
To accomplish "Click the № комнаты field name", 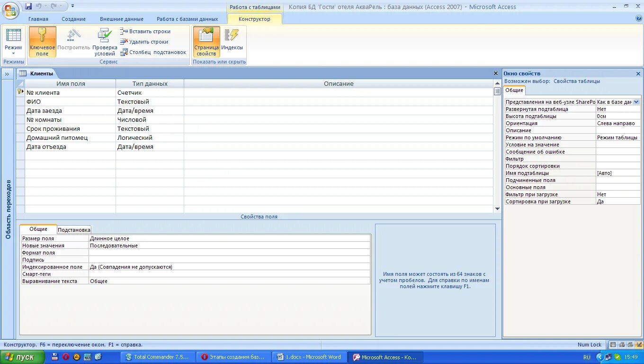I will point(70,119).
